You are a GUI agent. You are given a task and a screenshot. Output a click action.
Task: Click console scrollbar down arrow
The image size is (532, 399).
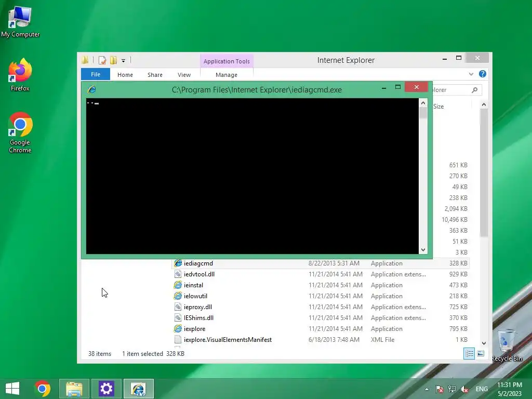(x=423, y=250)
